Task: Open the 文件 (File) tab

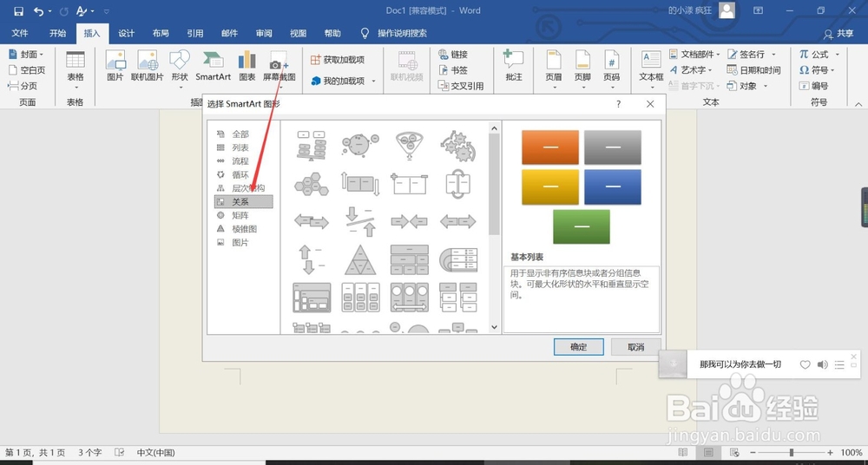Action: pyautogui.click(x=20, y=33)
